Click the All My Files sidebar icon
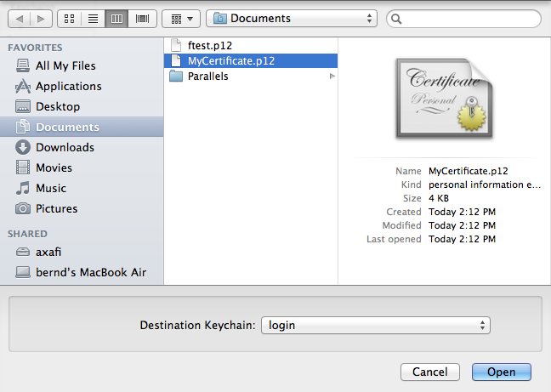This screenshot has width=551, height=392. pyautogui.click(x=23, y=65)
